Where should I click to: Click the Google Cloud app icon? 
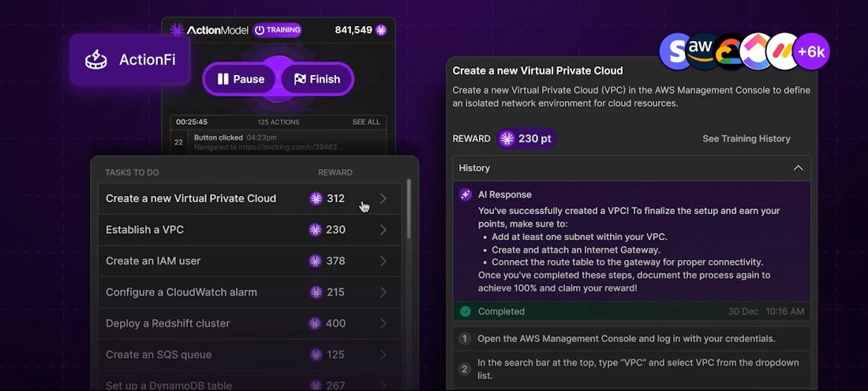pos(730,52)
